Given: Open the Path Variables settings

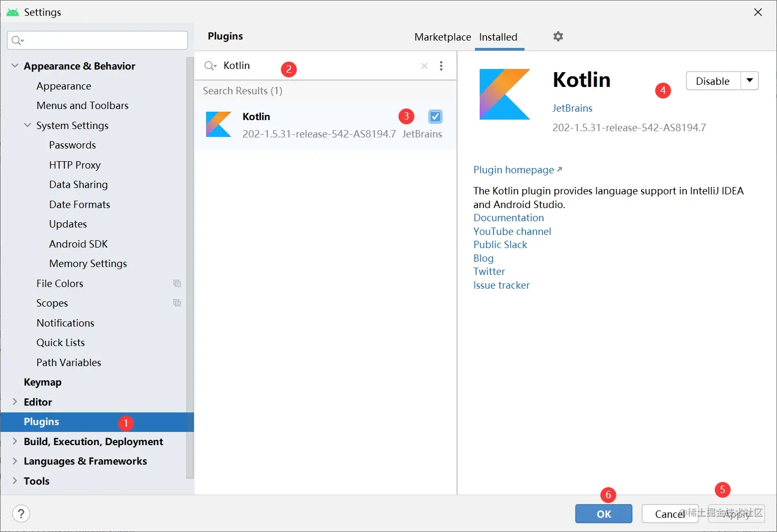Looking at the screenshot, I should click(x=69, y=362).
